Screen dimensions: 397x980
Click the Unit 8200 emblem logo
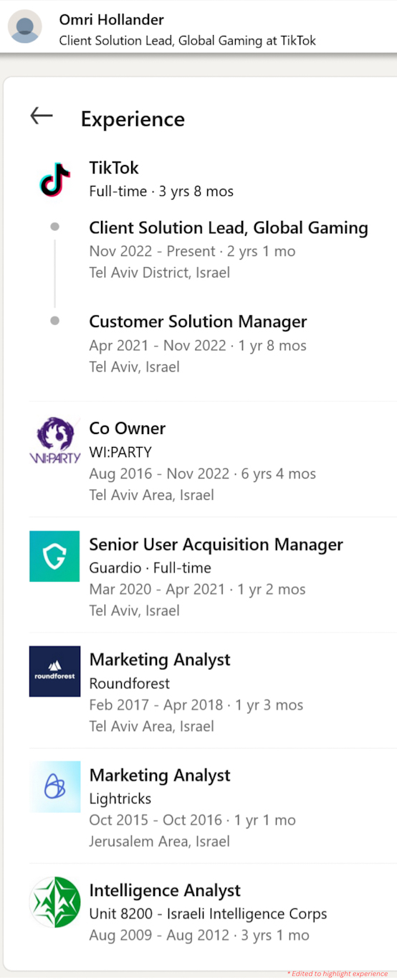(55, 903)
